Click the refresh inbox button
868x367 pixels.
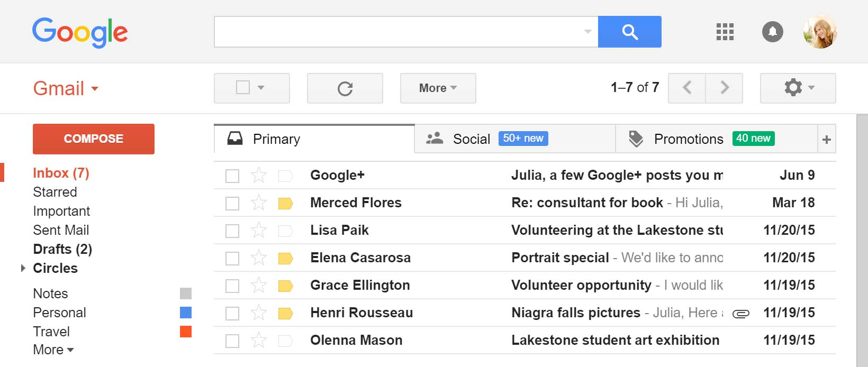click(345, 88)
